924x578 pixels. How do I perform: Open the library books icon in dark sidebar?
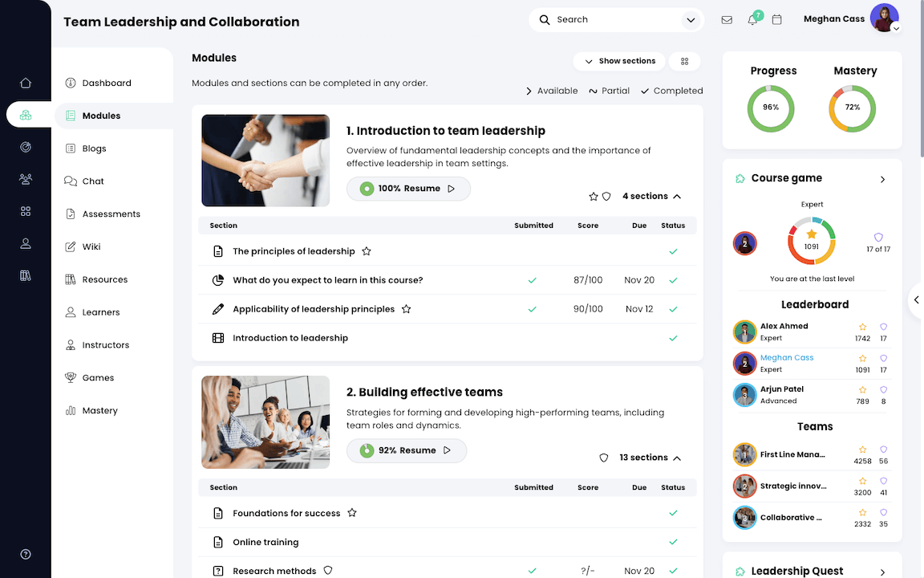pyautogui.click(x=26, y=275)
